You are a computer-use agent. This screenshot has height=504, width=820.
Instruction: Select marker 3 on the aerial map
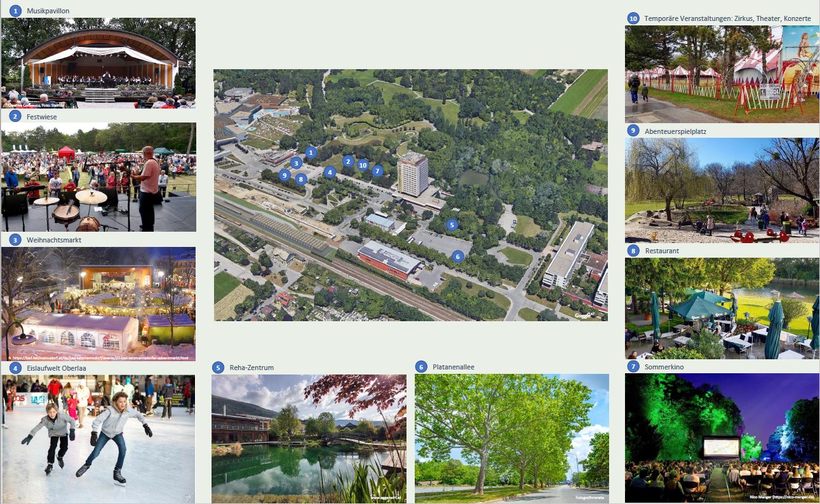point(296,163)
